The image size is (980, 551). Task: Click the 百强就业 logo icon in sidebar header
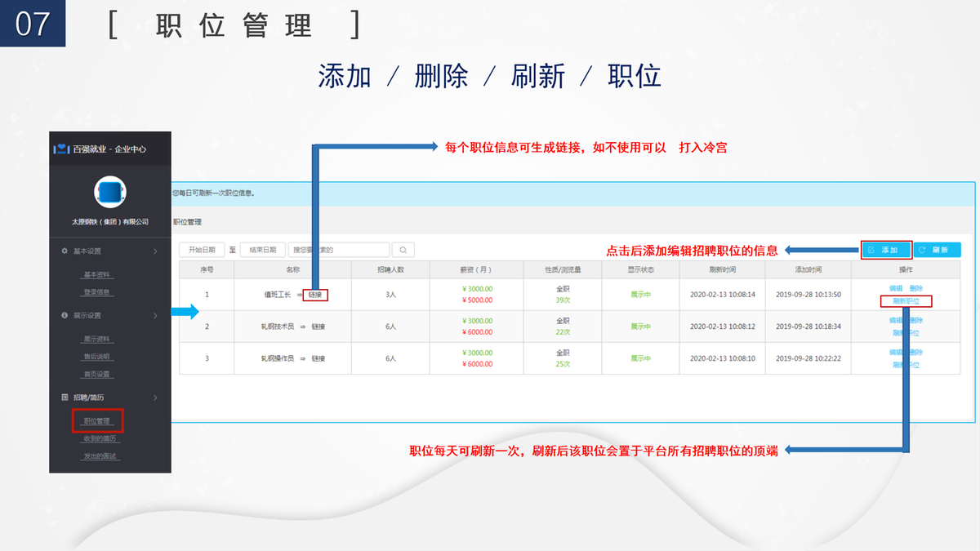coord(61,149)
